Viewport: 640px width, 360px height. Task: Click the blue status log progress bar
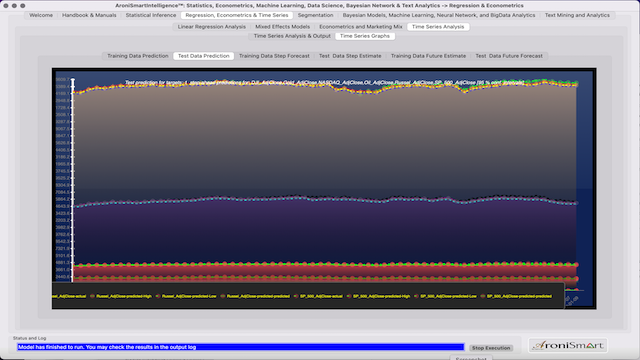240,347
